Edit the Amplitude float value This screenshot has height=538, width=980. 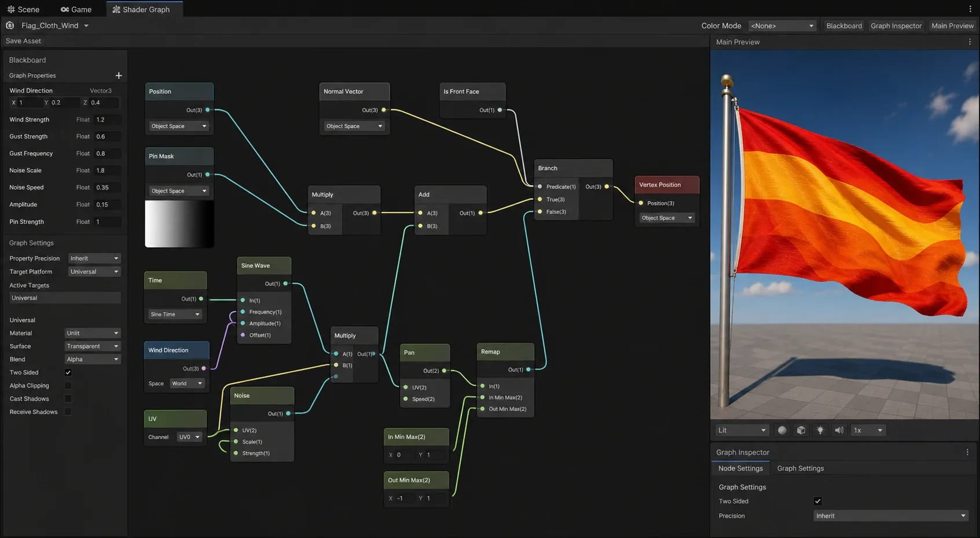point(108,204)
